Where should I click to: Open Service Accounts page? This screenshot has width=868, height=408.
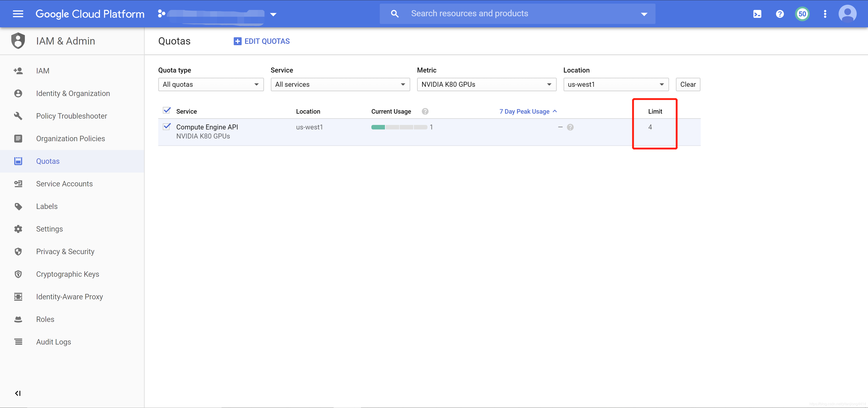pyautogui.click(x=72, y=183)
